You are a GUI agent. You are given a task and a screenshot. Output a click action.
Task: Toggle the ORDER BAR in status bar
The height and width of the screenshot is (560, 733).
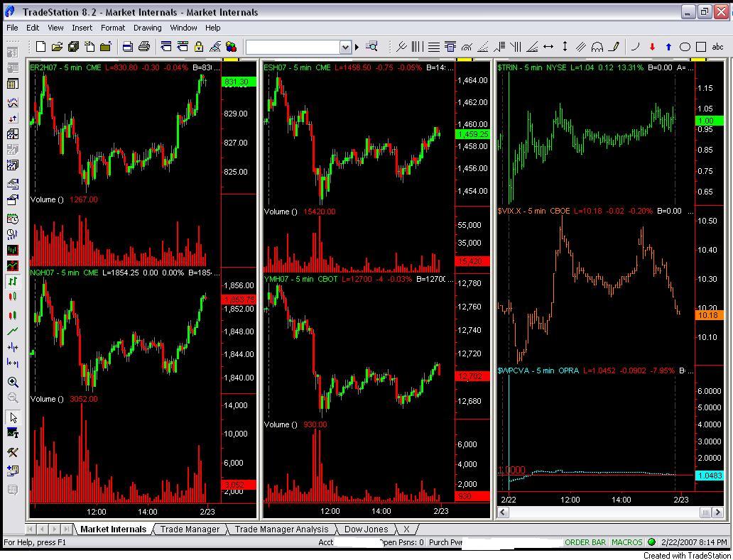coord(585,542)
